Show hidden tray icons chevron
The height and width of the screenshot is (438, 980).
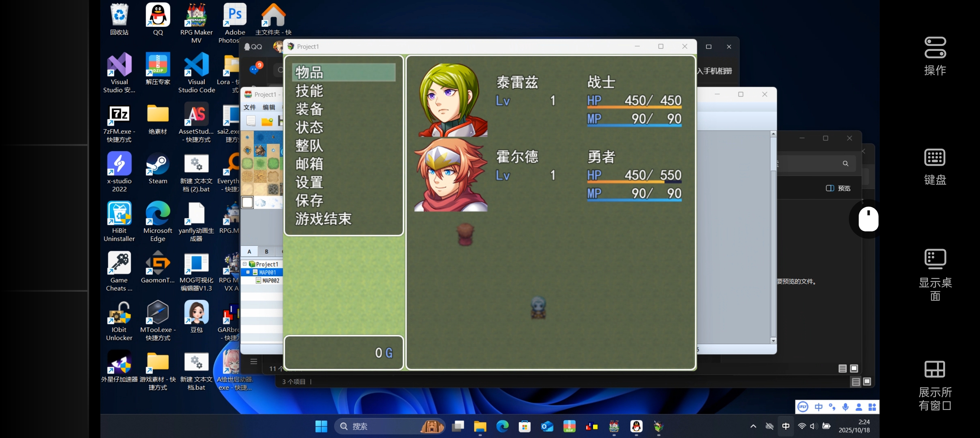(753, 426)
